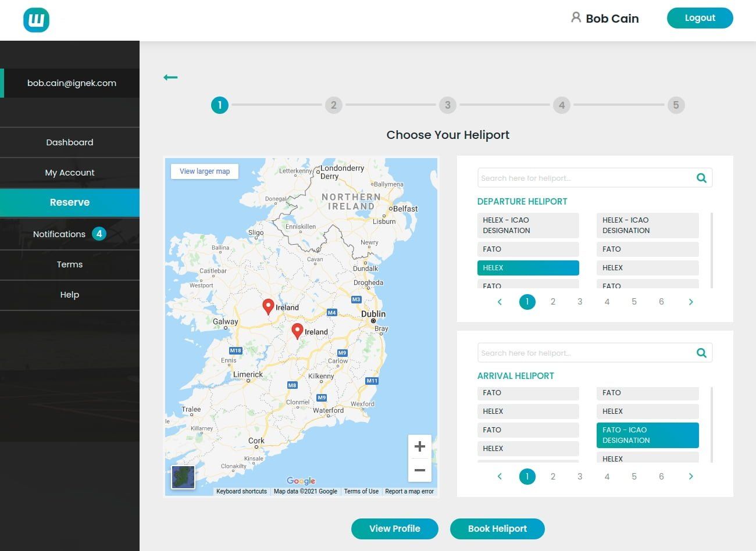756x551 pixels.
Task: Click the red map pin near Galway
Action: [268, 306]
